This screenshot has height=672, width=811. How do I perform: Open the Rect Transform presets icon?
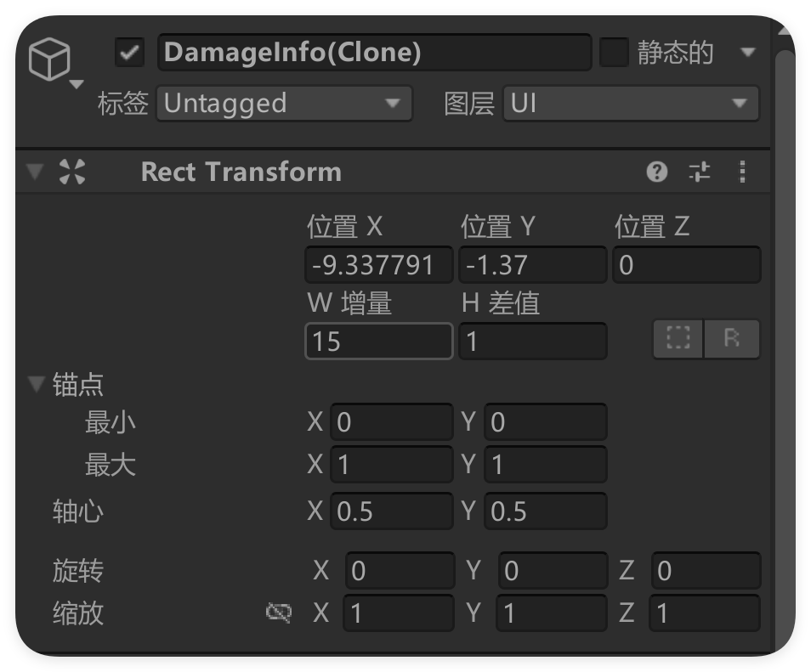(x=700, y=170)
